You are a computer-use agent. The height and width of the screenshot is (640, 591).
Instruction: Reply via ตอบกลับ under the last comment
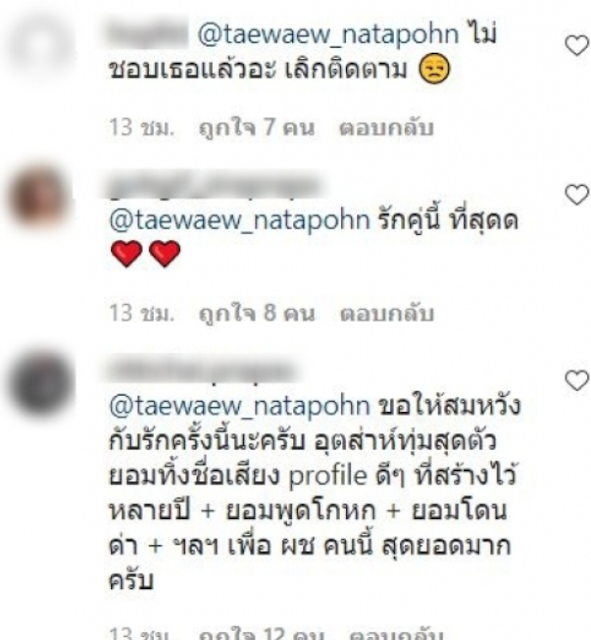point(396,633)
